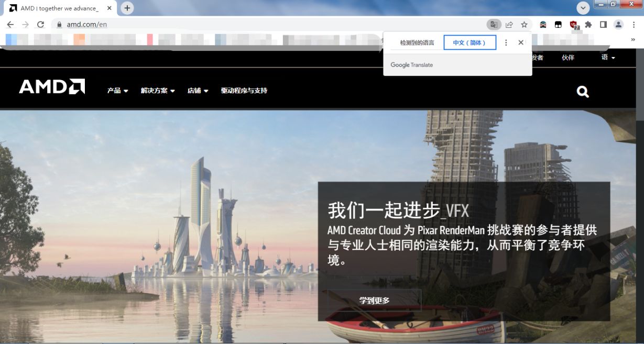
Task: Open the Chrome three-dot main menu
Action: click(634, 25)
